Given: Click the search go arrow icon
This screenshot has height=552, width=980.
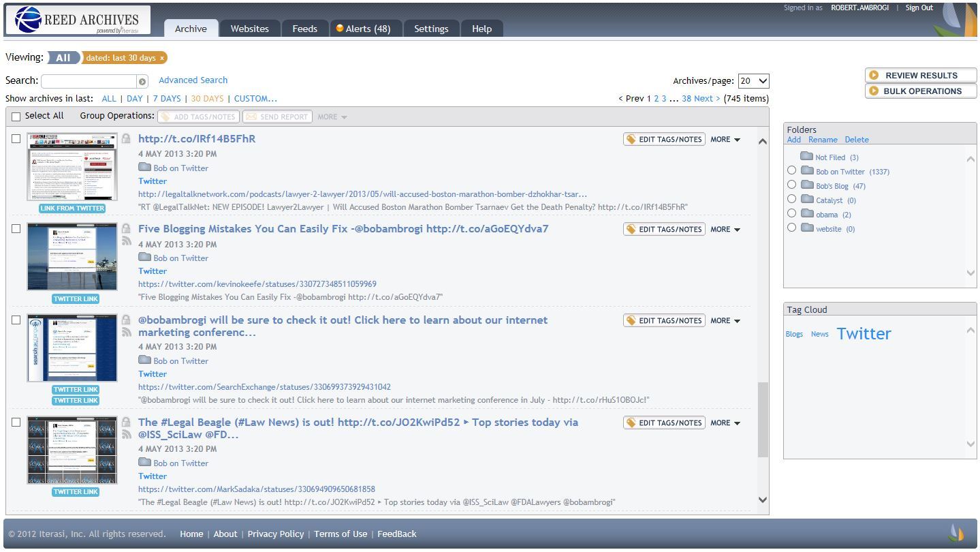Looking at the screenshot, I should (142, 81).
